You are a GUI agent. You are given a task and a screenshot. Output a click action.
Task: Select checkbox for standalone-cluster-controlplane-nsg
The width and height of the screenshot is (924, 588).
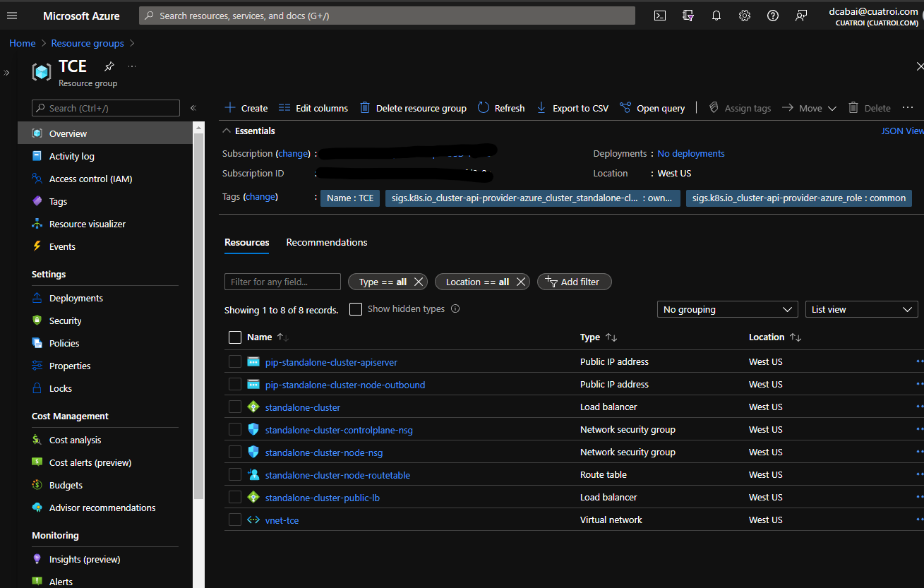pyautogui.click(x=235, y=430)
